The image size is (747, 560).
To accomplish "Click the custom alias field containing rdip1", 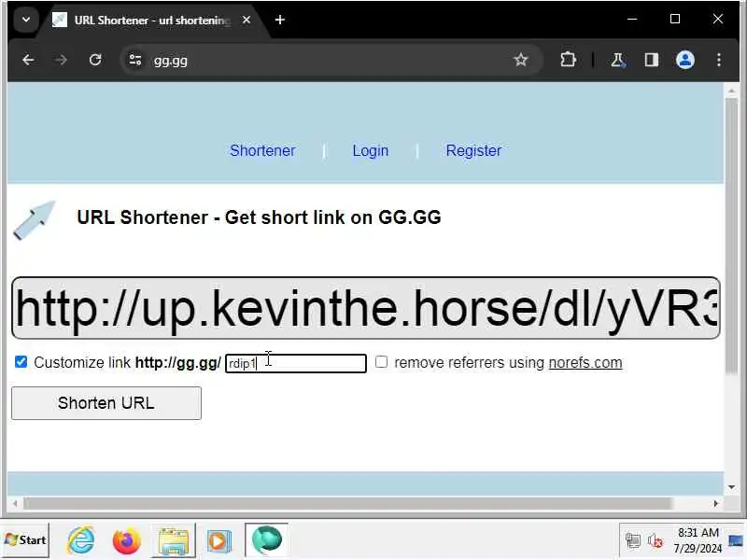I will pos(296,363).
